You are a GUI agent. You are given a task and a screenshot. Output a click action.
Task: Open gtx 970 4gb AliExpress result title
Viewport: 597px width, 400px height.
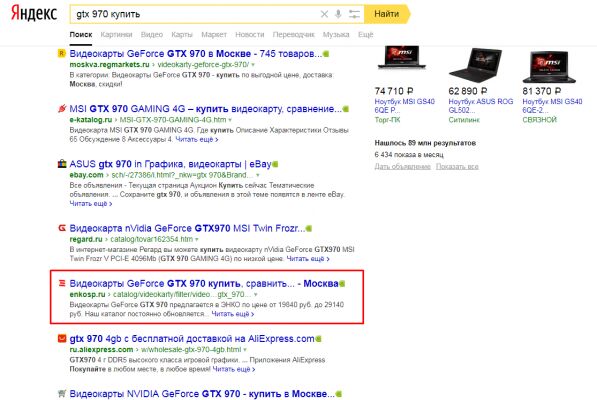pos(192,339)
